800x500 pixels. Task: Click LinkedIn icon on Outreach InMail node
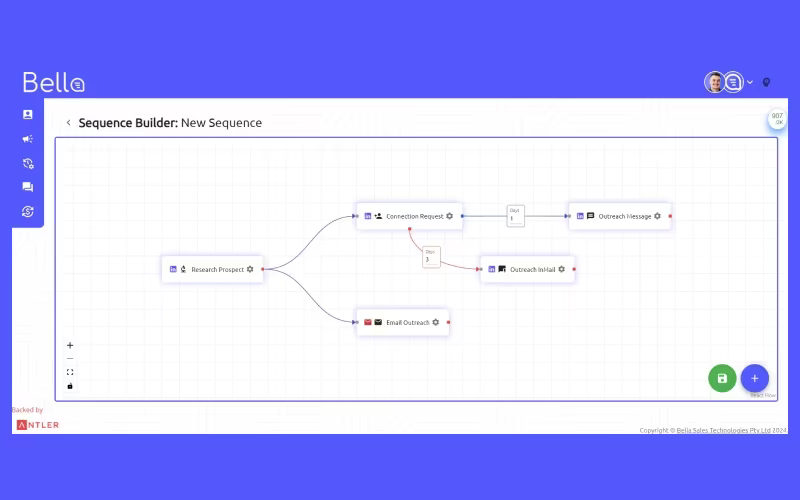(491, 269)
